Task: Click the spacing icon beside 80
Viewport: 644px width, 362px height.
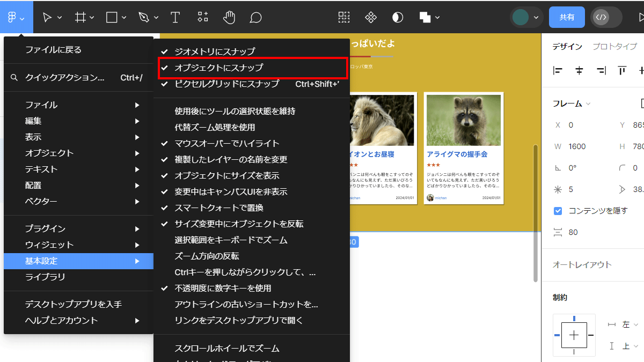Action: point(558,232)
